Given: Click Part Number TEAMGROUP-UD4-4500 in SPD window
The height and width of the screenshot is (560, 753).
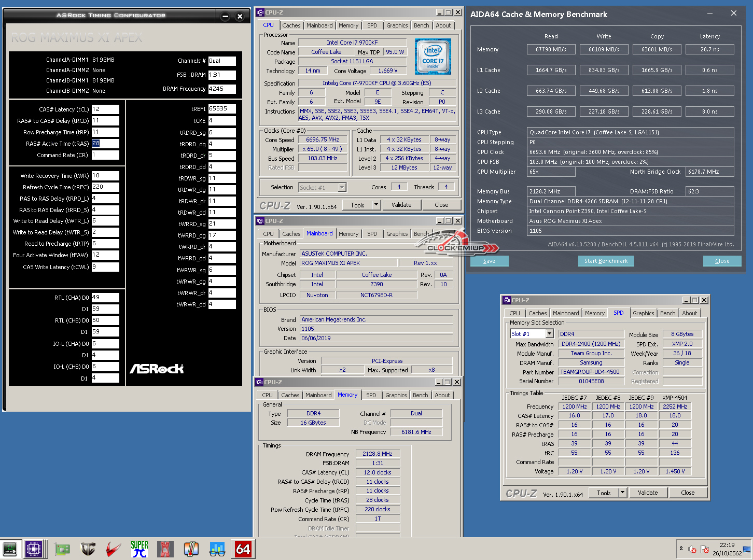Looking at the screenshot, I should (x=591, y=372).
